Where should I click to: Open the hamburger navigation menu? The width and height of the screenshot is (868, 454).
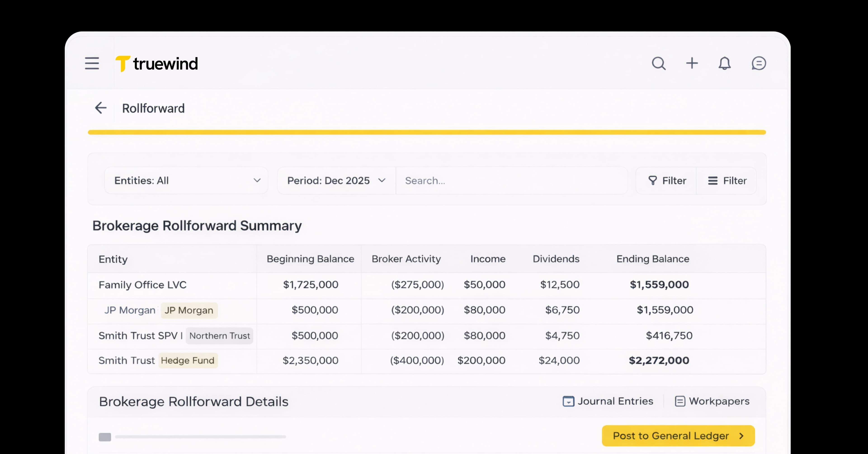coord(92,63)
